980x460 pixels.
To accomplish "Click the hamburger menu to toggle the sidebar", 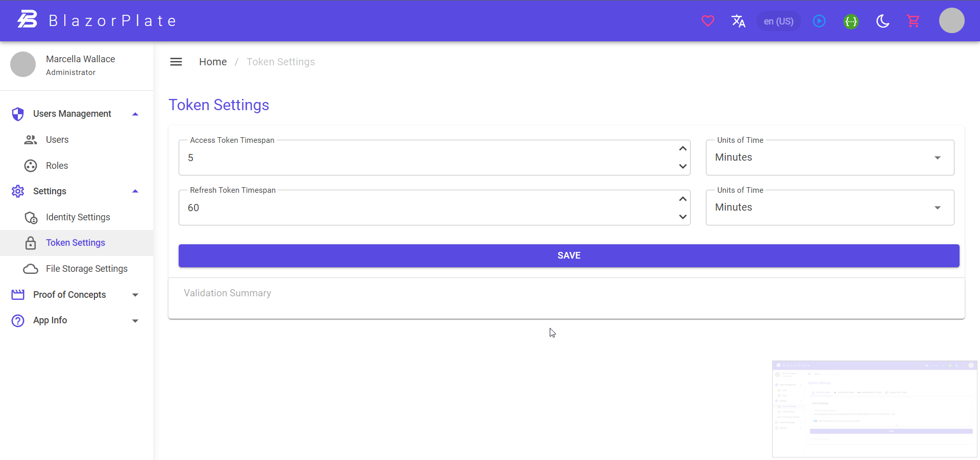I will pos(176,61).
